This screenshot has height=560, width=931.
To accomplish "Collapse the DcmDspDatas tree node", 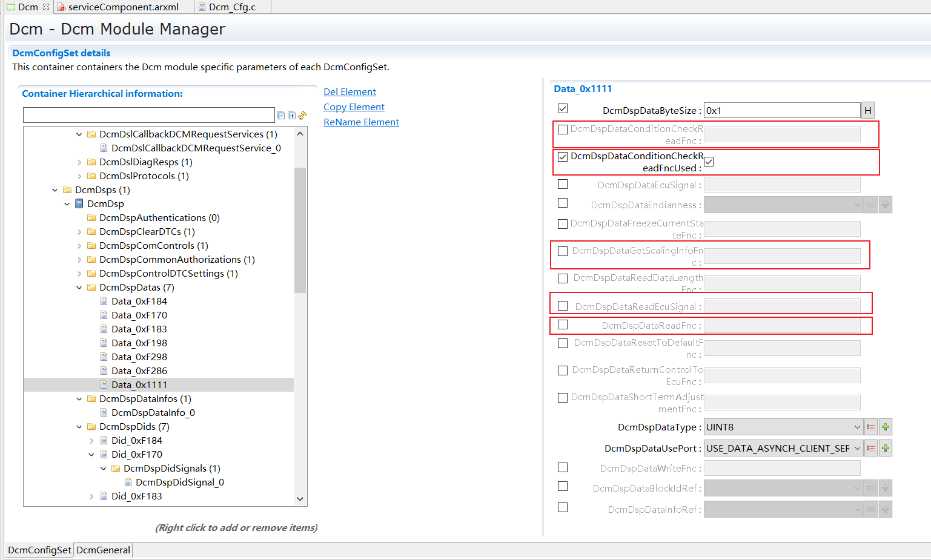I will coord(79,287).
